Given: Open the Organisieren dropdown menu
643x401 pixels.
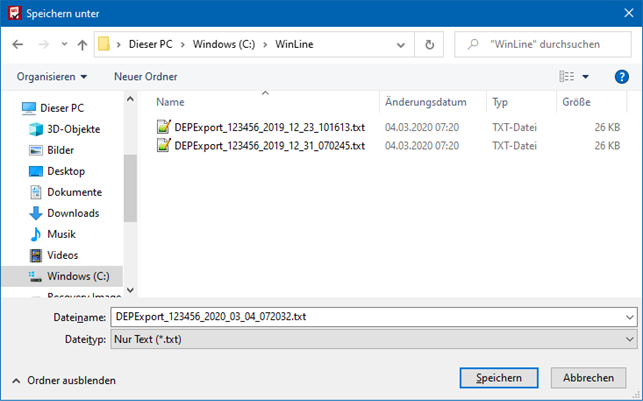Looking at the screenshot, I should pos(52,76).
